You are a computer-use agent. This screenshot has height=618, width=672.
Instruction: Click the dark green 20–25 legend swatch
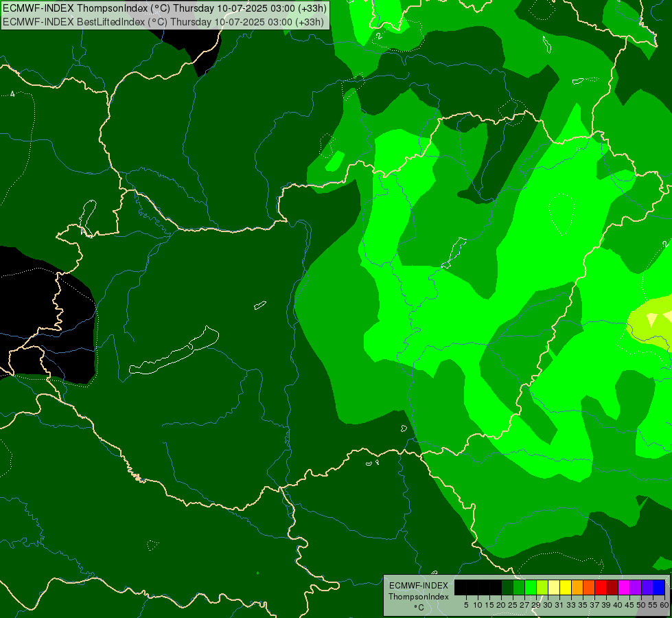click(507, 587)
